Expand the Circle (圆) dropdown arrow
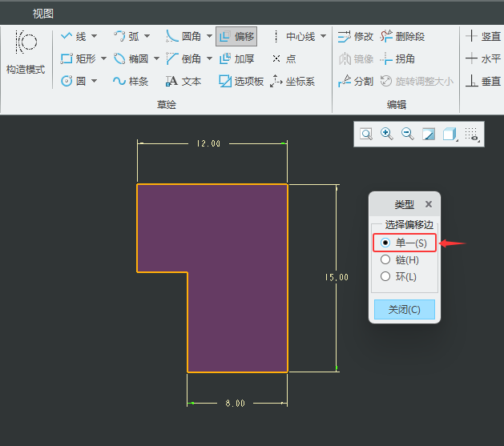The height and width of the screenshot is (446, 504). coord(95,81)
